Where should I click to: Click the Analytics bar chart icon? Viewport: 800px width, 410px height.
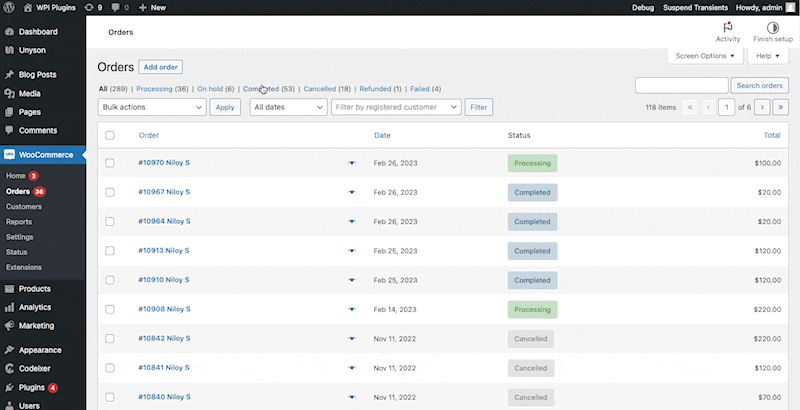9,307
